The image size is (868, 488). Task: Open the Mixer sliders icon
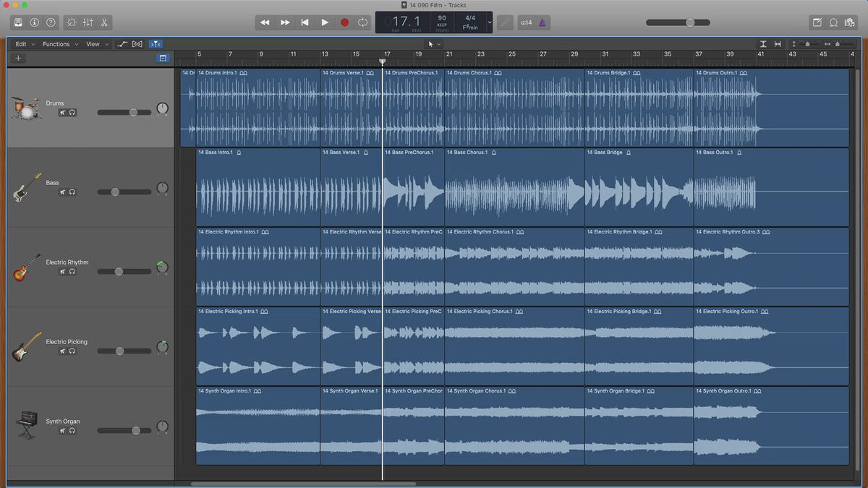point(88,22)
